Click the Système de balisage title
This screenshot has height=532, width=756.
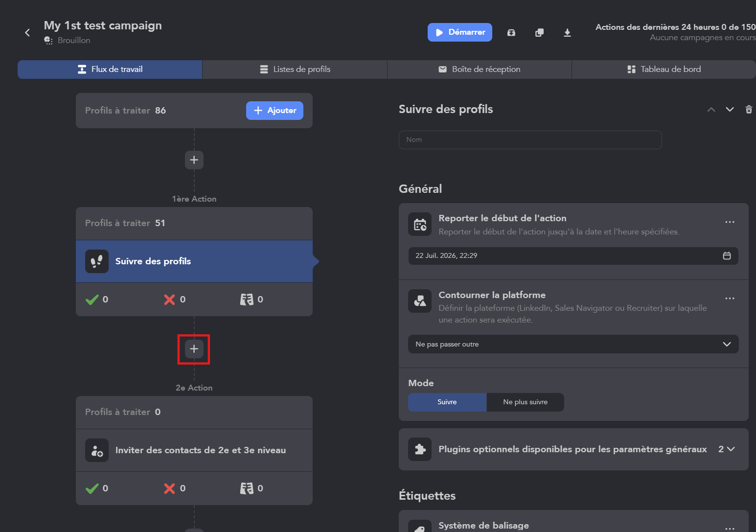pyautogui.click(x=483, y=526)
